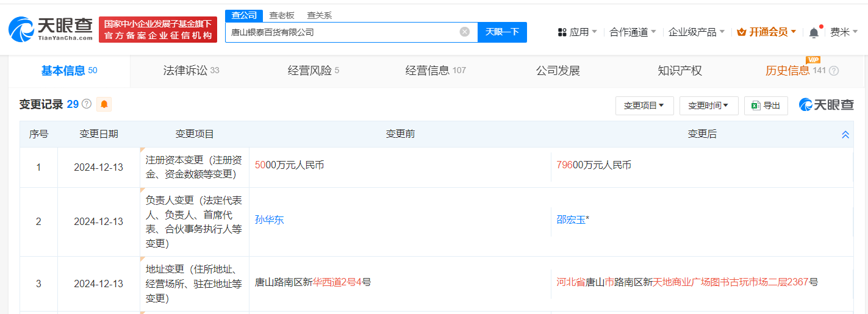Click 地址变更 item in row 3
This screenshot has width=868, height=314.
click(195, 284)
